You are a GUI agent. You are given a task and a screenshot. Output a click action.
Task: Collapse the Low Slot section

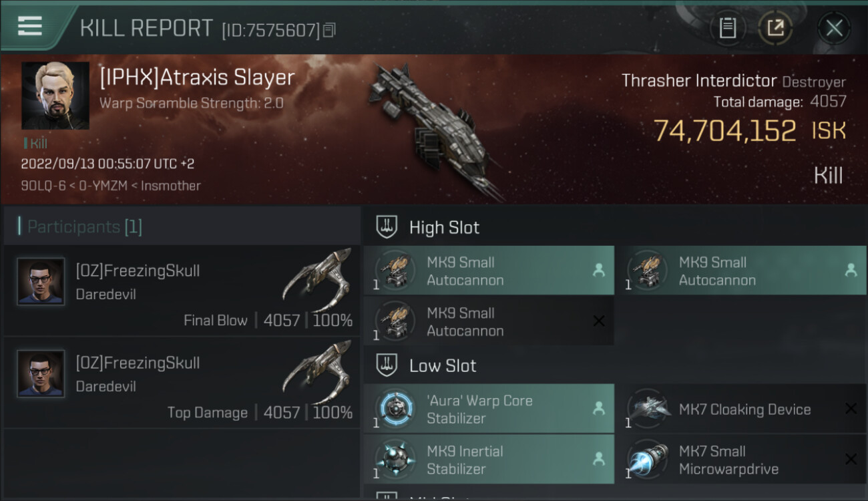426,365
